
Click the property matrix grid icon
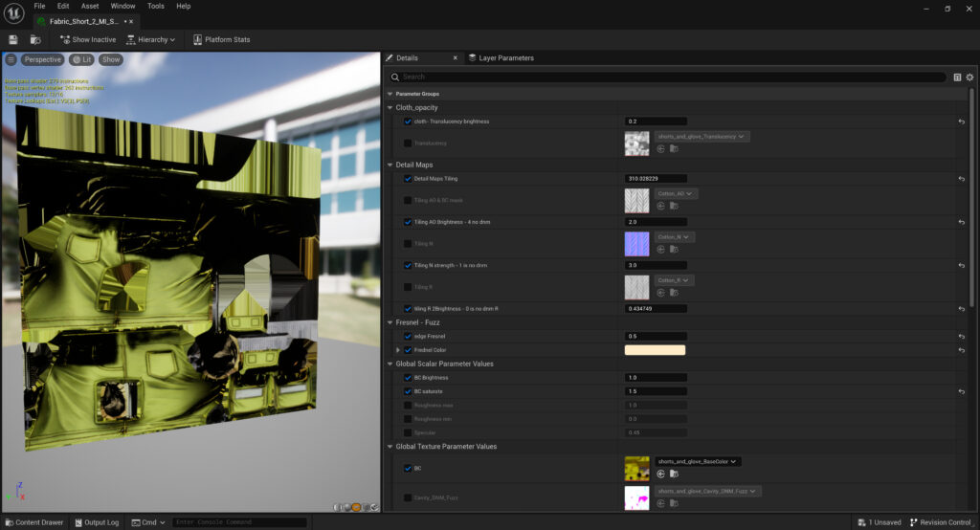point(957,77)
